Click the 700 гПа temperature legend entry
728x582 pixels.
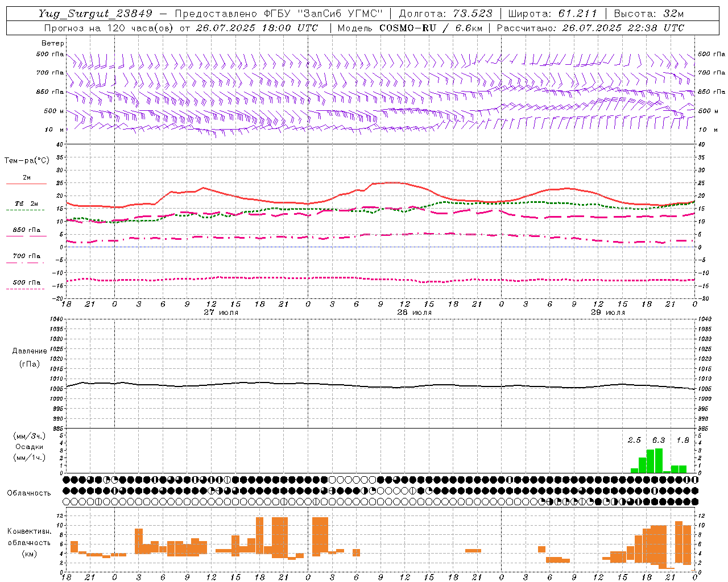pos(26,256)
